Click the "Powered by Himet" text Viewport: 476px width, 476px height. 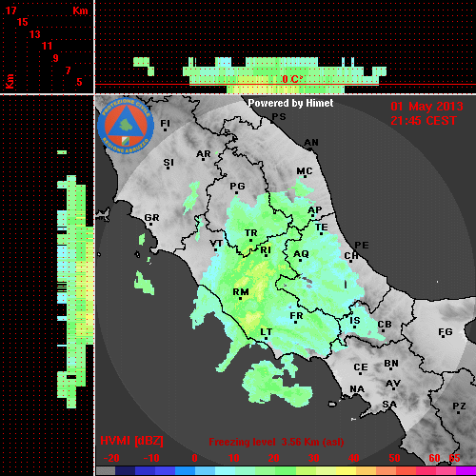[x=290, y=103]
